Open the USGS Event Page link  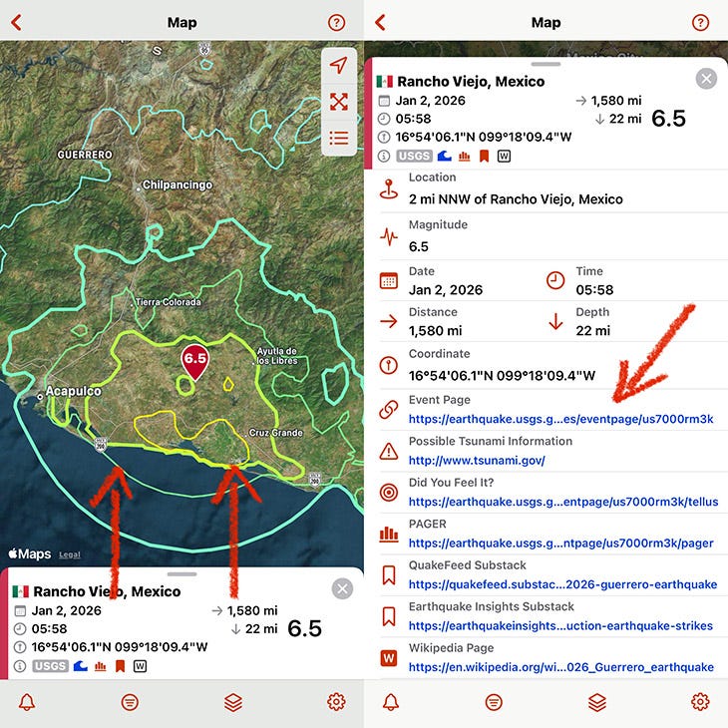(560, 419)
